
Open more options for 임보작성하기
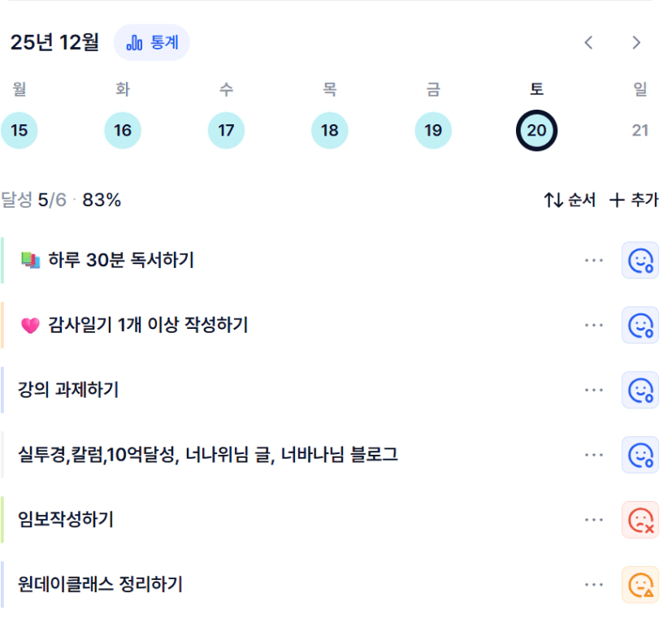594,520
